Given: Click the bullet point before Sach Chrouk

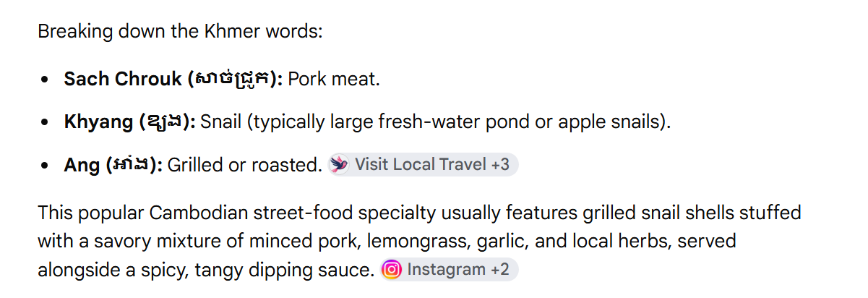Looking at the screenshot, I should click(46, 80).
